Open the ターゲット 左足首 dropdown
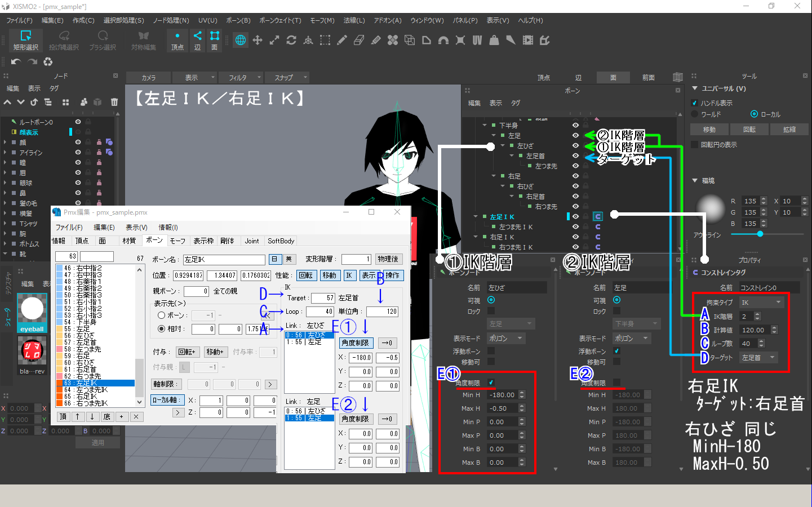The height and width of the screenshot is (507, 812). pyautogui.click(x=759, y=358)
